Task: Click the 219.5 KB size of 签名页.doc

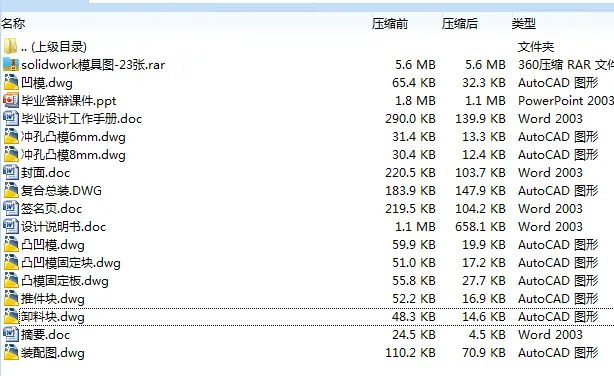Action: 410,209
